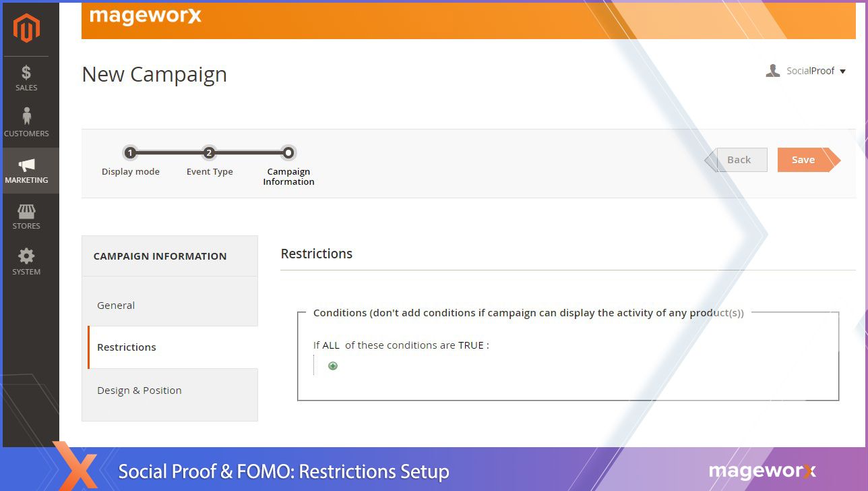
Task: Click the mageworx logo in header
Action: [x=146, y=16]
